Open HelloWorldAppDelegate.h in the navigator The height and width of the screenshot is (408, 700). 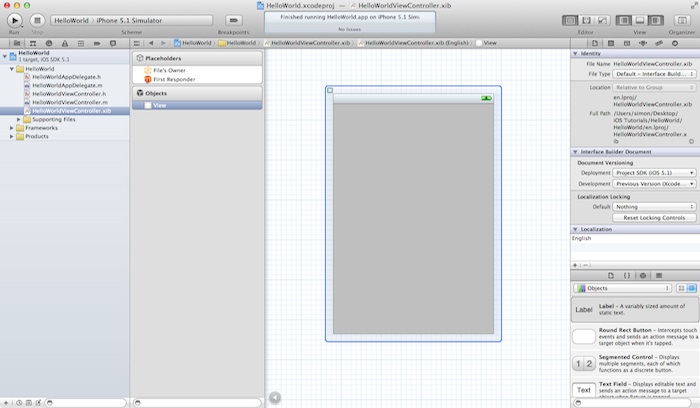(x=66, y=77)
